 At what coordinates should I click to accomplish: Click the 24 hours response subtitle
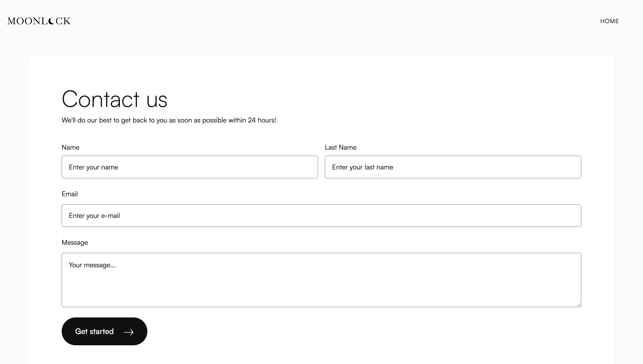coord(169,120)
